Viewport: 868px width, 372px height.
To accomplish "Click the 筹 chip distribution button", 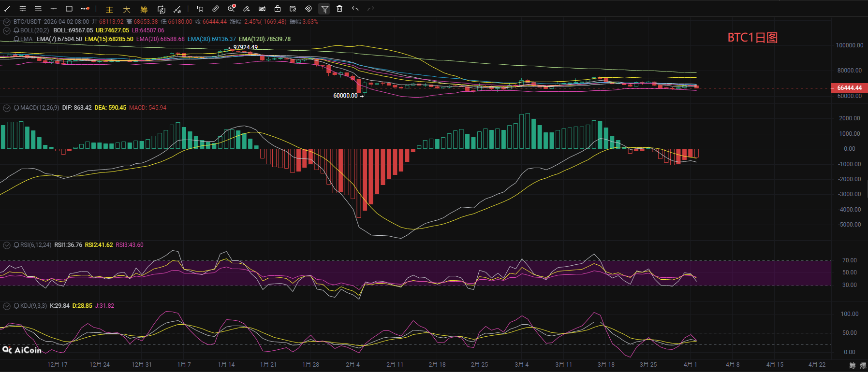I will (x=144, y=10).
